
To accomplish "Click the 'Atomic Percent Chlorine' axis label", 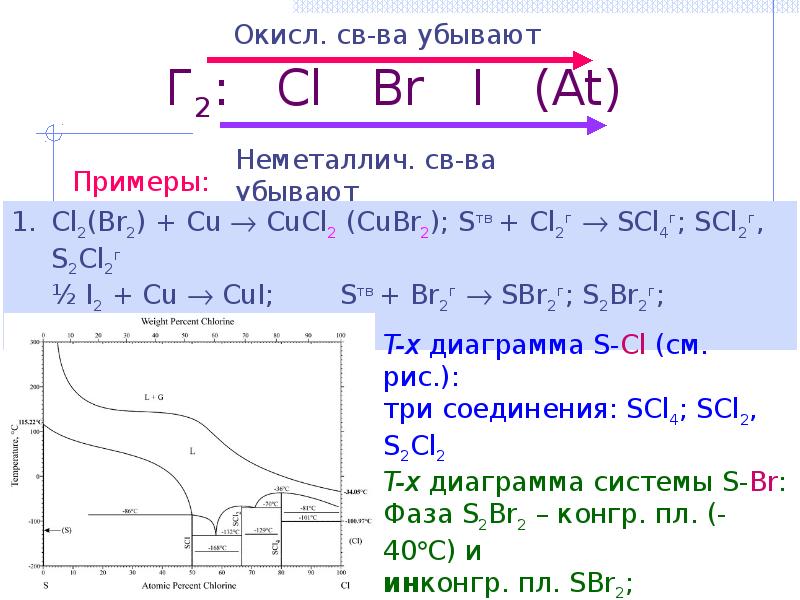I will point(188,585).
